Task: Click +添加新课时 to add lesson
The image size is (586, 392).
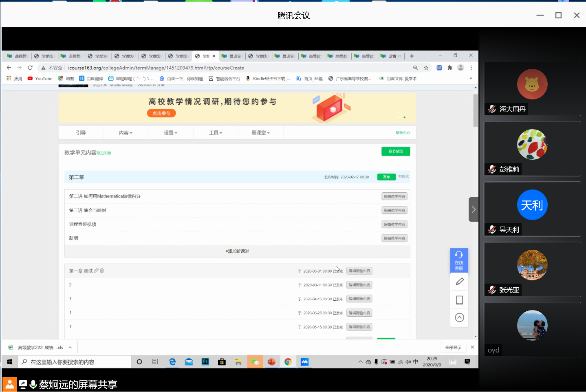Action: click(237, 251)
